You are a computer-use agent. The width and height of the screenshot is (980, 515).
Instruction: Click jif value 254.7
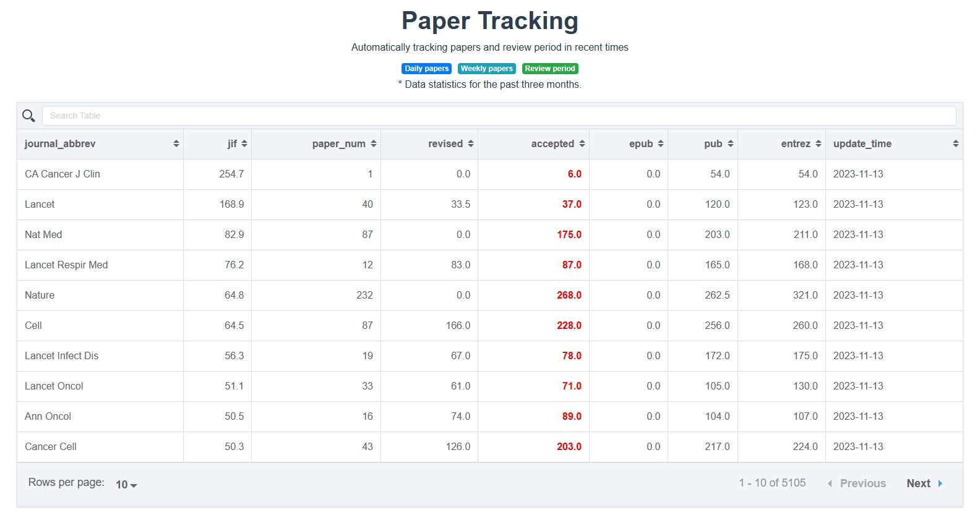tap(231, 174)
